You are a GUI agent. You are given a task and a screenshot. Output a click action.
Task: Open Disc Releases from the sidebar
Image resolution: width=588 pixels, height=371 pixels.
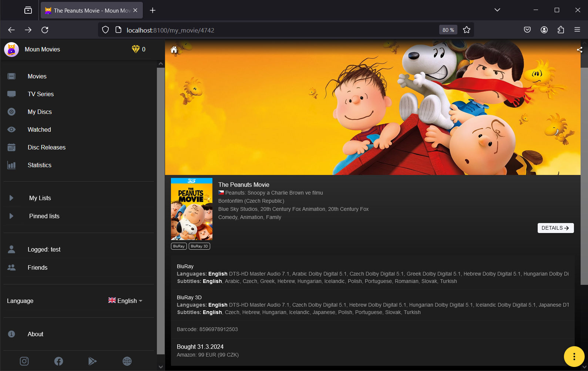(x=46, y=147)
